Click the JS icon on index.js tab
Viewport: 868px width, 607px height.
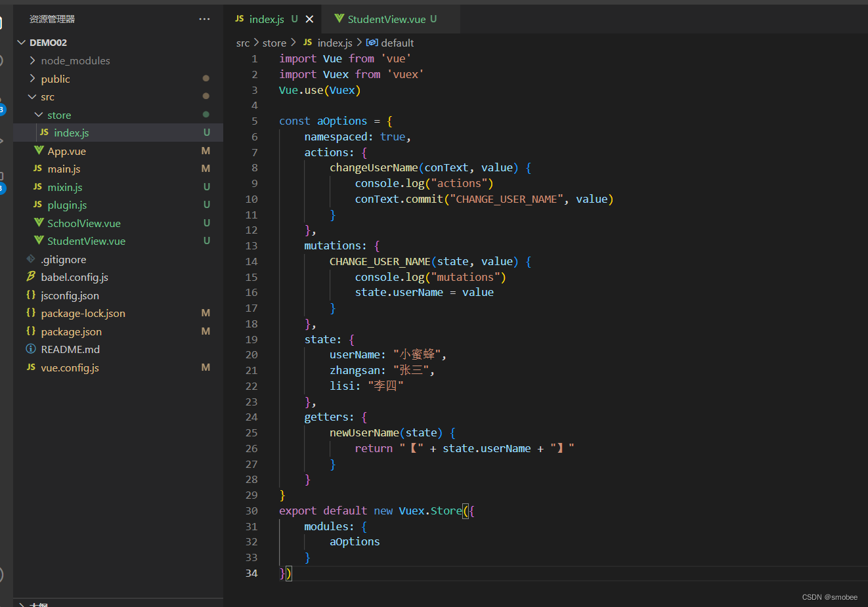point(239,19)
